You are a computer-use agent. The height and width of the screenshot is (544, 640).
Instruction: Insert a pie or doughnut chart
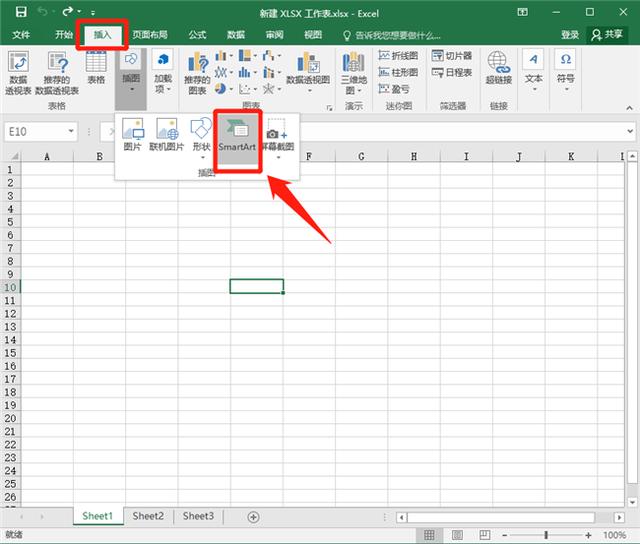(x=224, y=89)
